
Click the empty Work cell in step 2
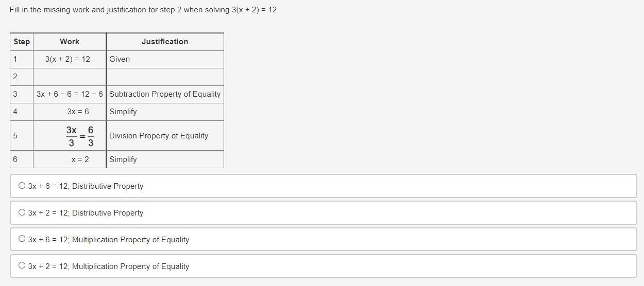[x=70, y=77]
